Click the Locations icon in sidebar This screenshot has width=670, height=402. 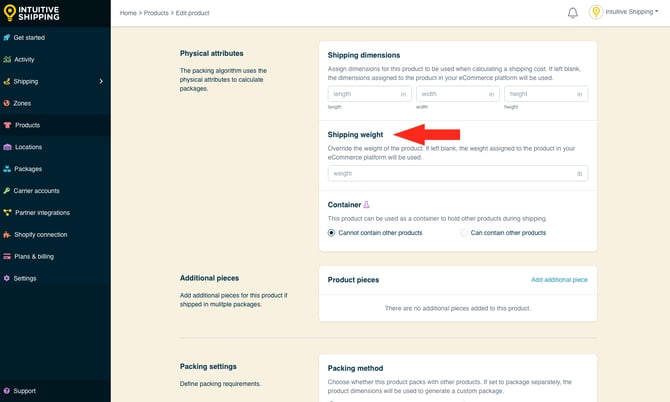pos(7,147)
